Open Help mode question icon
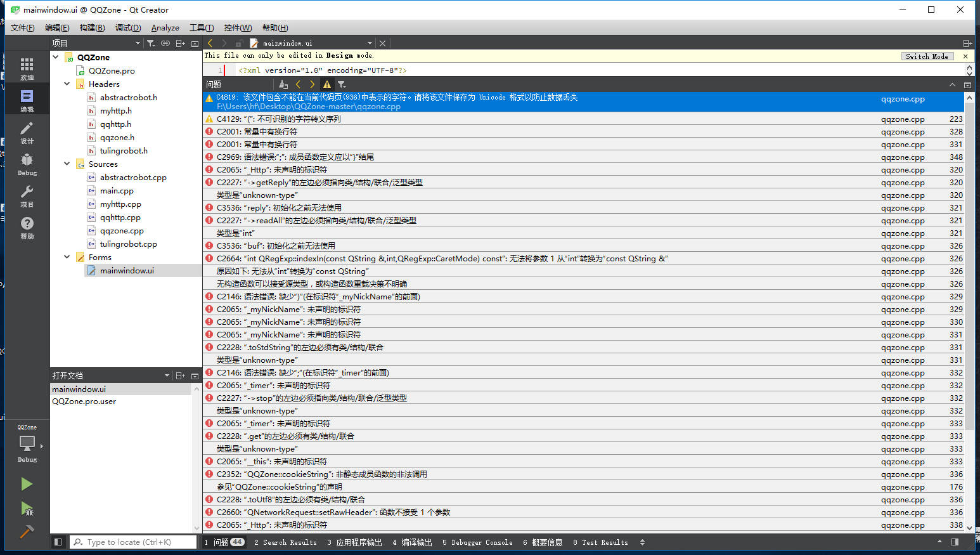 (x=27, y=227)
